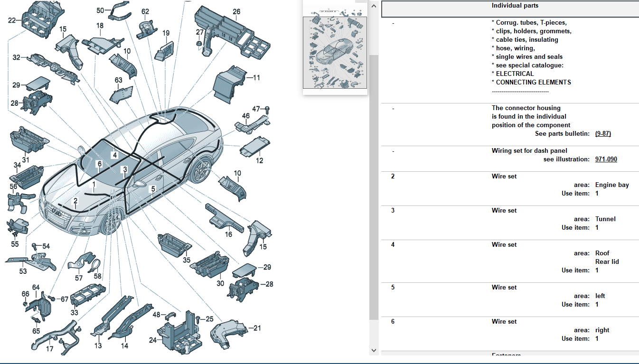This screenshot has width=639, height=364.
Task: Click callout number 56 in the diagram
Action: [13, 187]
